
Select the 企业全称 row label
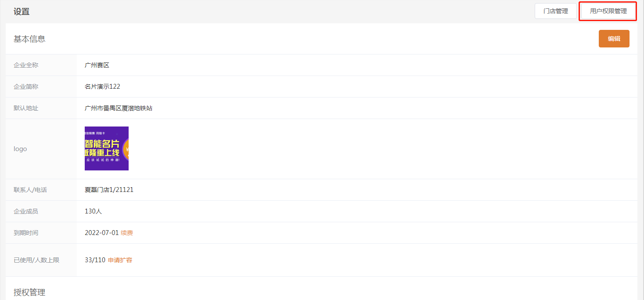[x=26, y=65]
